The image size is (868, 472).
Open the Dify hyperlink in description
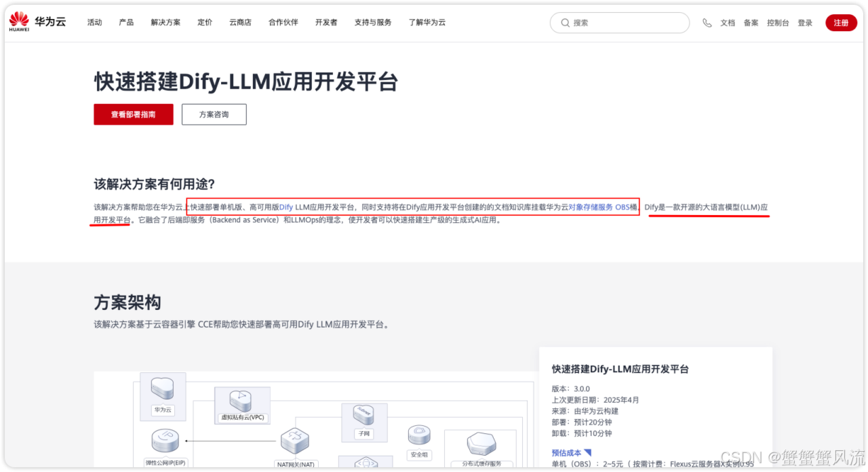coord(287,207)
